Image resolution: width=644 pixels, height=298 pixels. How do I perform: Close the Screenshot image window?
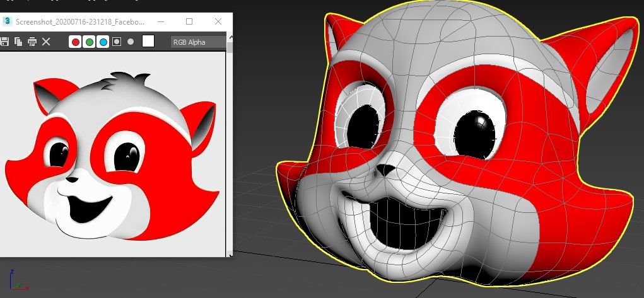(218, 21)
